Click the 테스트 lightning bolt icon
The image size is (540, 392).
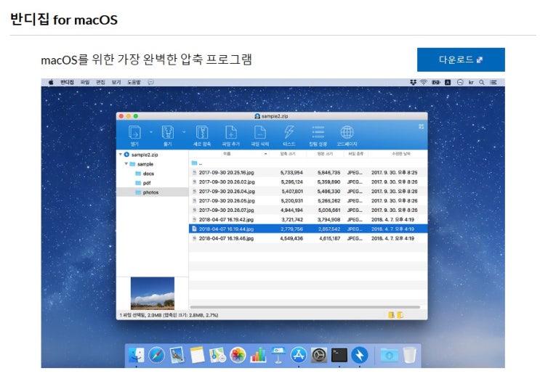(x=289, y=132)
